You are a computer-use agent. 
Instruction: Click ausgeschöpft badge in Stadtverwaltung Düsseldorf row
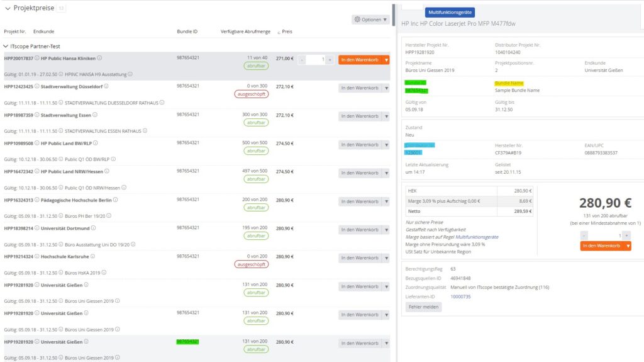252,94
